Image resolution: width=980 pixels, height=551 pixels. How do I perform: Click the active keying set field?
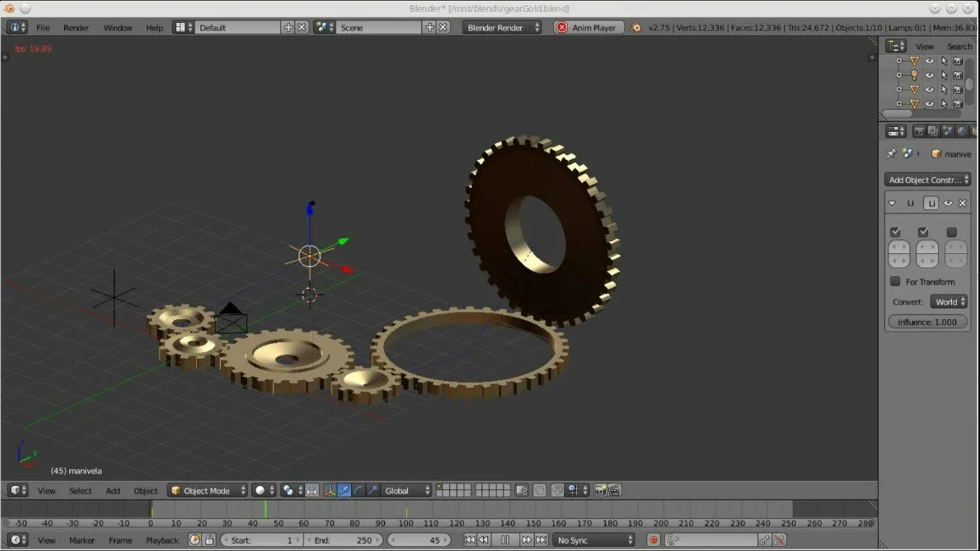pyautogui.click(x=711, y=540)
